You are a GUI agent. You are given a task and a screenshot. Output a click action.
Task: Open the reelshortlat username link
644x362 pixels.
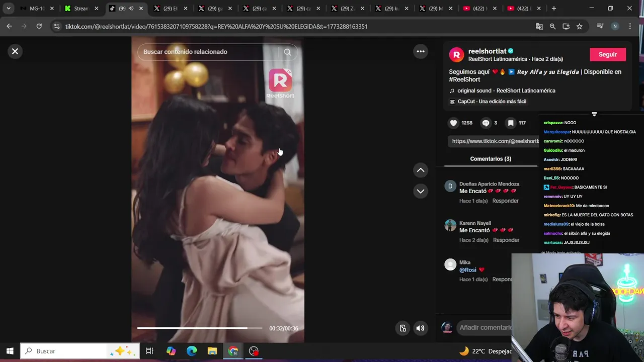(487, 51)
